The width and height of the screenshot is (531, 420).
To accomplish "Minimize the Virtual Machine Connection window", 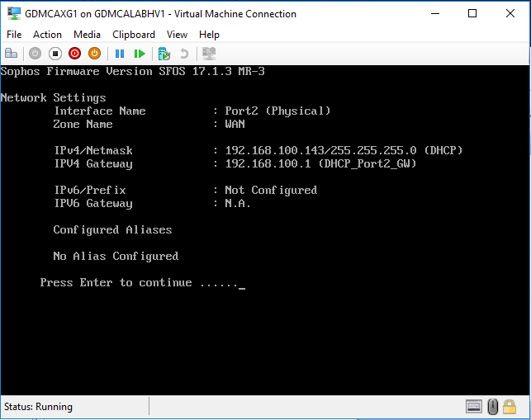I will (435, 13).
